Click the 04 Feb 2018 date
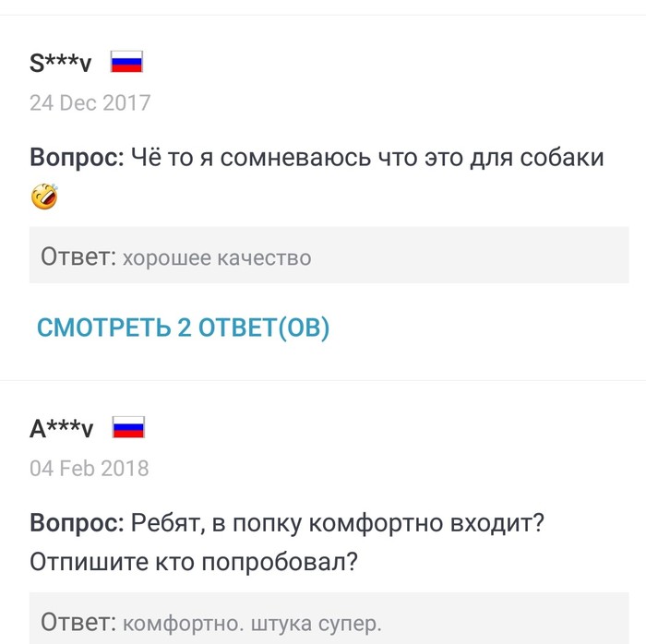Viewport: 646px width, 644px height. coord(89,468)
